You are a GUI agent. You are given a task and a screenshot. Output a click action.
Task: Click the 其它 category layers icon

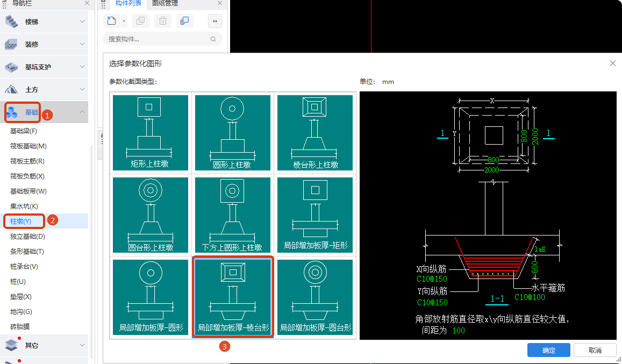pyautogui.click(x=11, y=345)
